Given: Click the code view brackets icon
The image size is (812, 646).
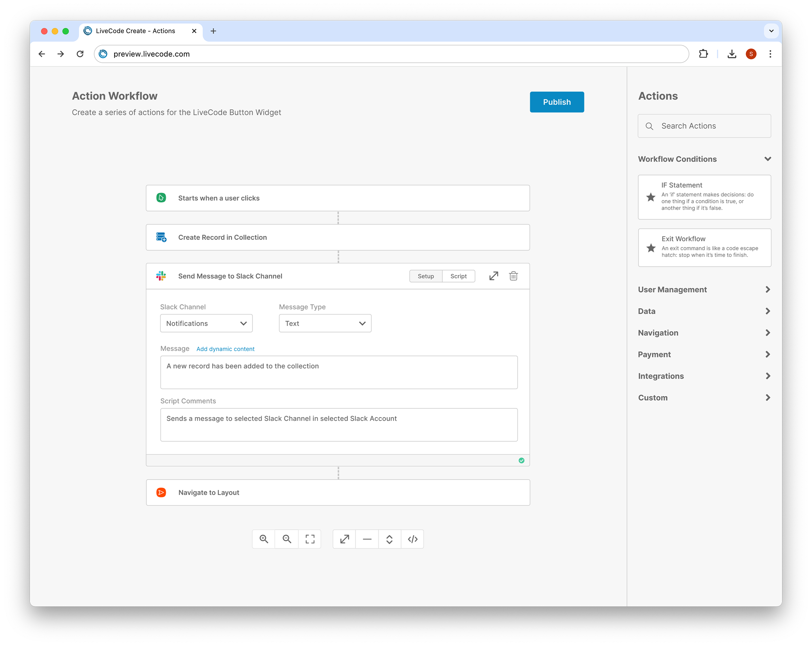Looking at the screenshot, I should tap(412, 539).
